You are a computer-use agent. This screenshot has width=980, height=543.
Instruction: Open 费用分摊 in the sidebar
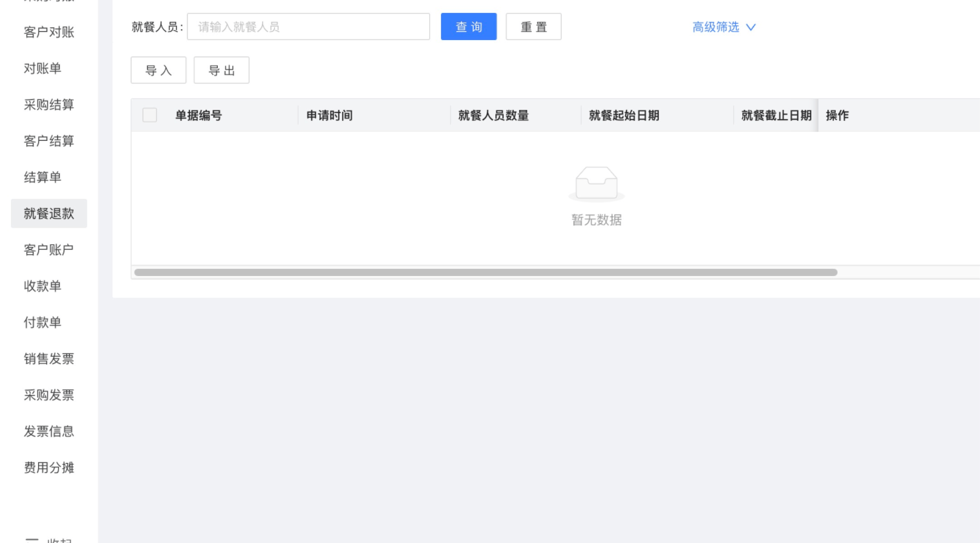click(x=49, y=467)
